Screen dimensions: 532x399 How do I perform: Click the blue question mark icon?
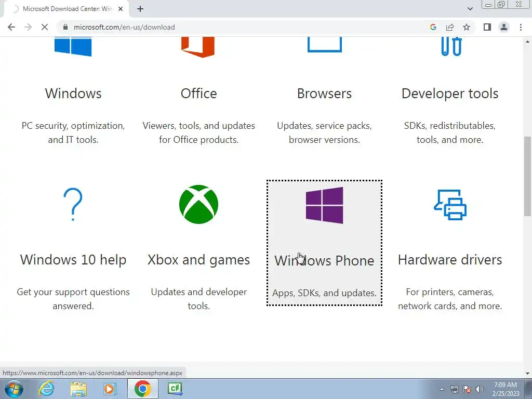point(73,204)
